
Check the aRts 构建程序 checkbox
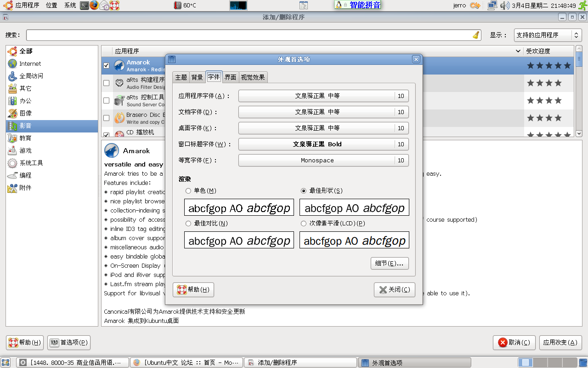107,83
